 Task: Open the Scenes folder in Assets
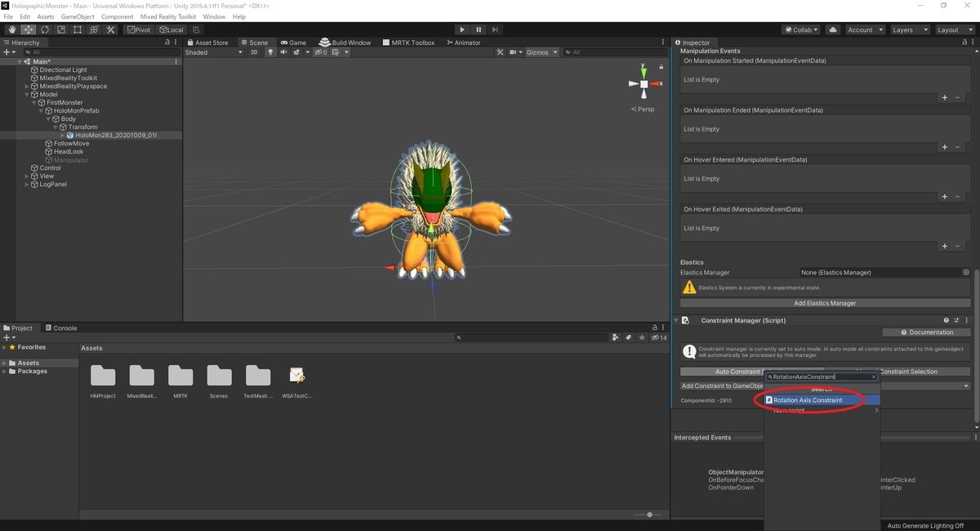[x=219, y=382]
